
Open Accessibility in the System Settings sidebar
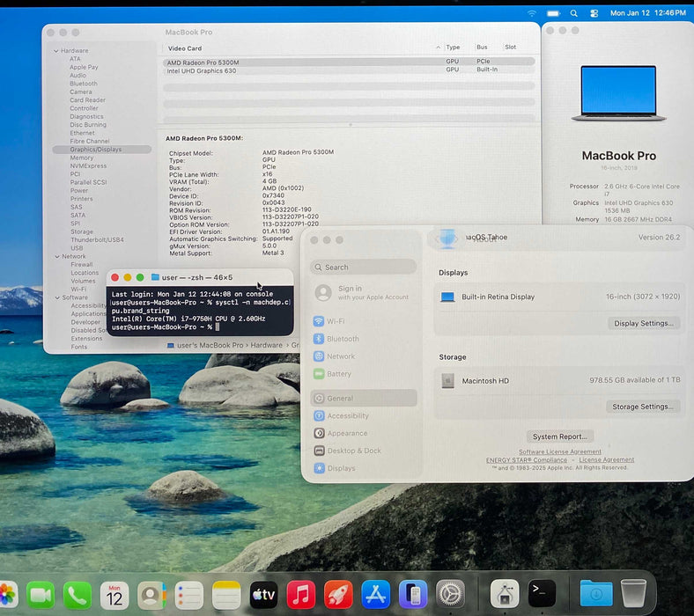[x=341, y=415]
